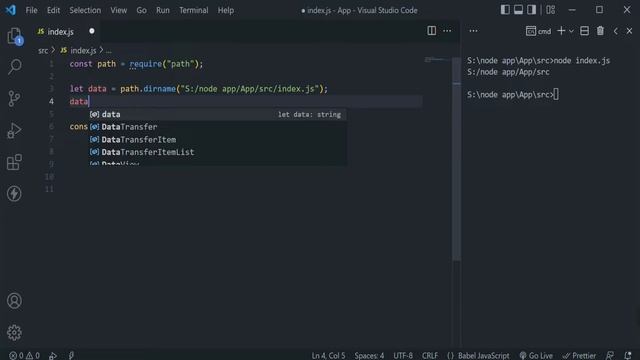Click src in the breadcrumb
The width and height of the screenshot is (640, 360).
43,51
